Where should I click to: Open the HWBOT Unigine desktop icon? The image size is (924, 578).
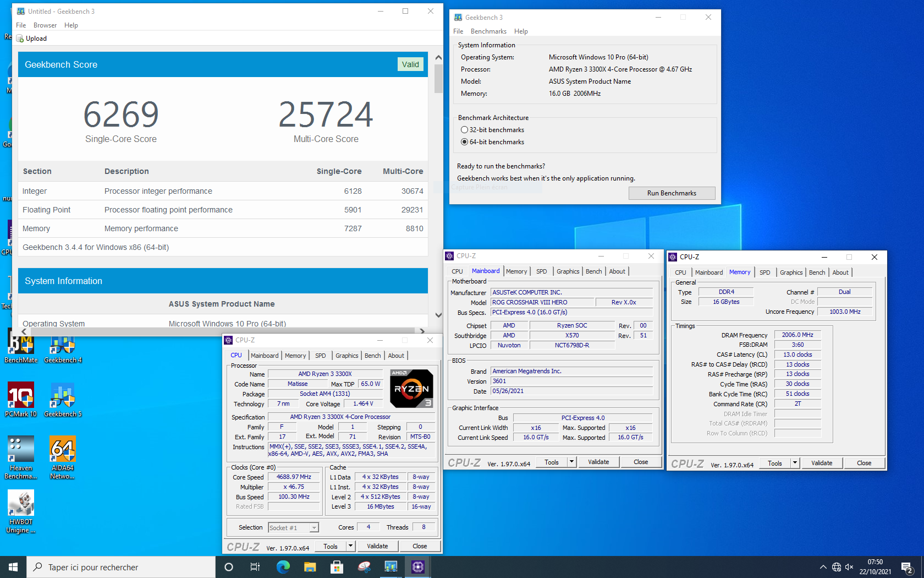(x=21, y=512)
